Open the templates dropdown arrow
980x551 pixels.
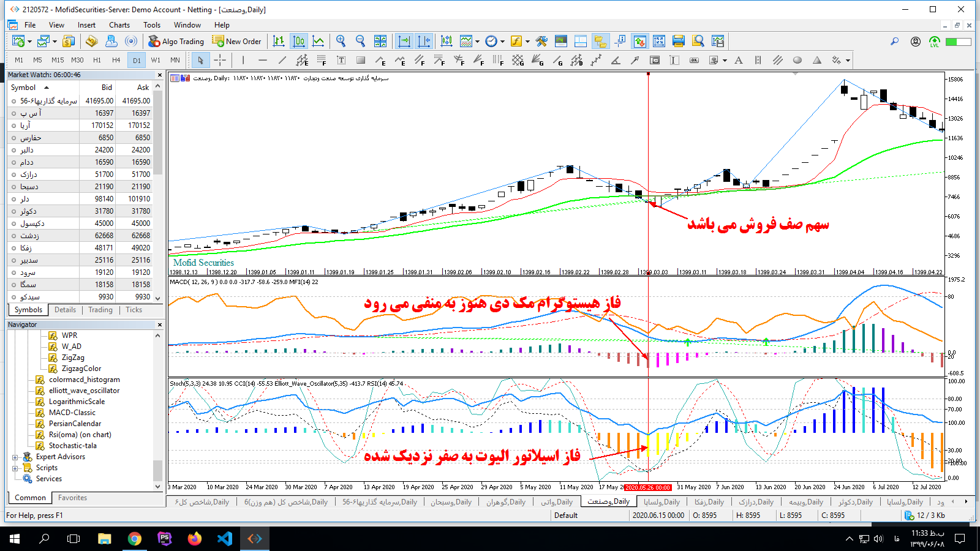[x=477, y=42]
